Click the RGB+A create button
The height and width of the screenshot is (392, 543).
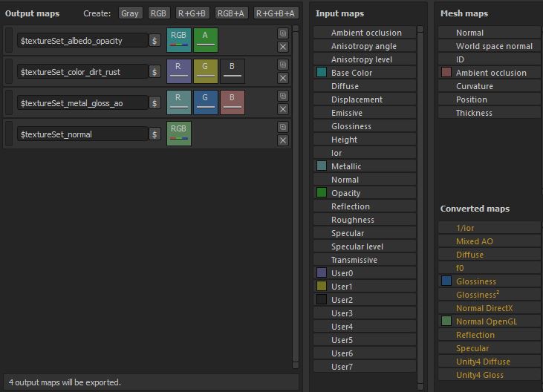pos(232,13)
